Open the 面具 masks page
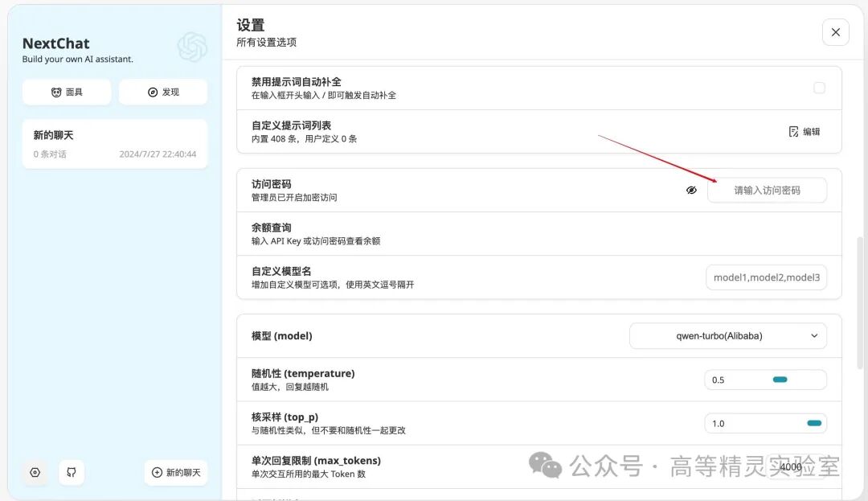This screenshot has height=501, width=868. pyautogui.click(x=67, y=92)
